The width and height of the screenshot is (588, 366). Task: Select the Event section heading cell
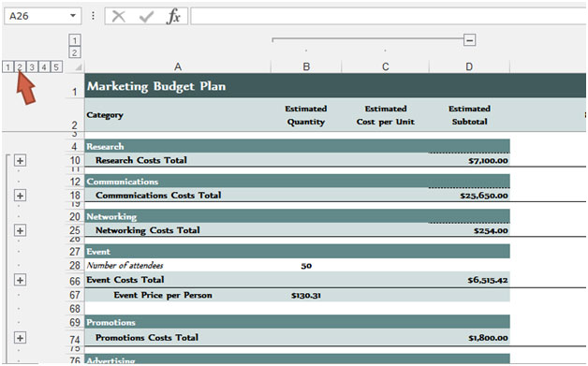(x=178, y=251)
